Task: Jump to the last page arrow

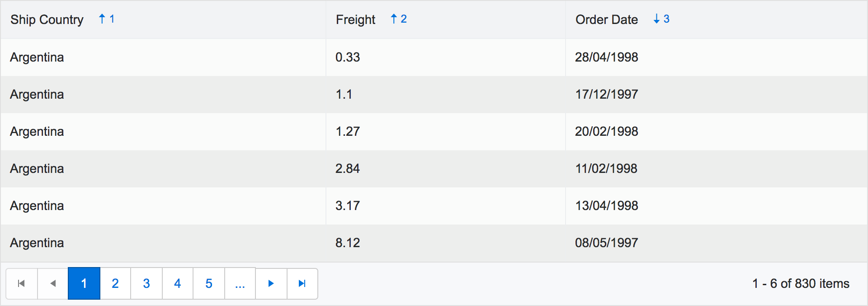Action: point(302,283)
